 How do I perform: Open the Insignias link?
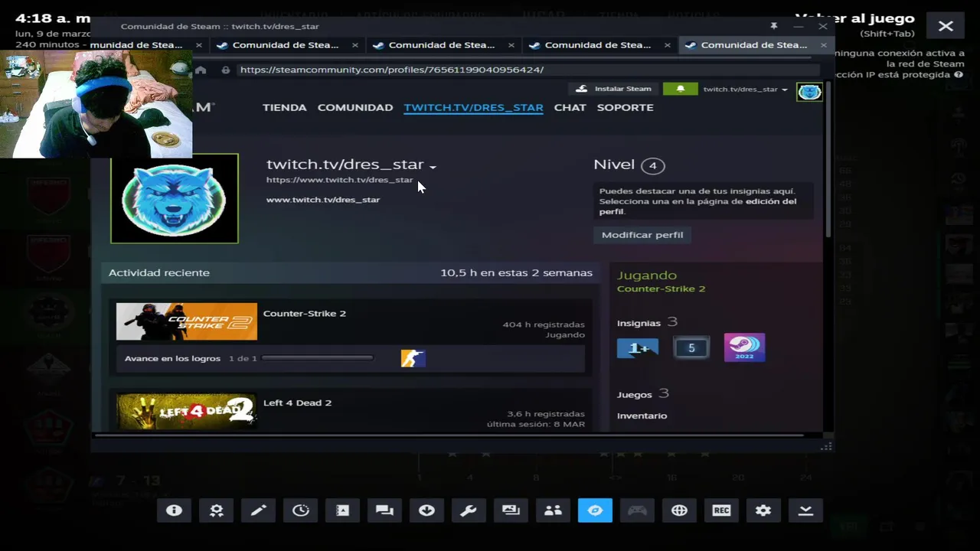pyautogui.click(x=639, y=323)
